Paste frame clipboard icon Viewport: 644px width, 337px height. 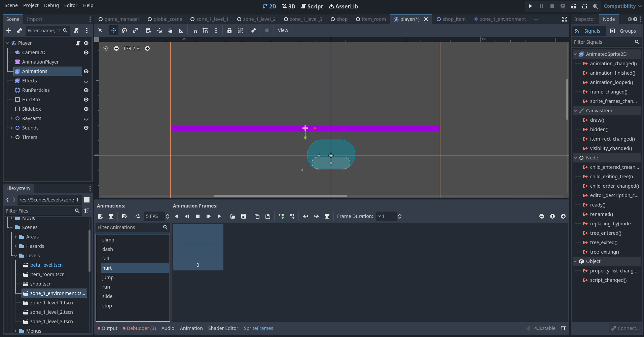(268, 216)
